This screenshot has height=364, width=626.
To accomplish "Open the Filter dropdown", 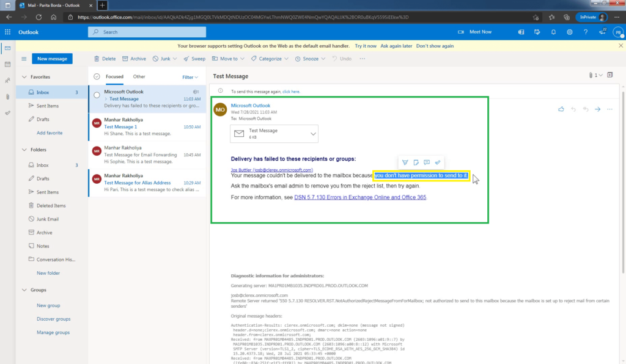I will pyautogui.click(x=190, y=77).
